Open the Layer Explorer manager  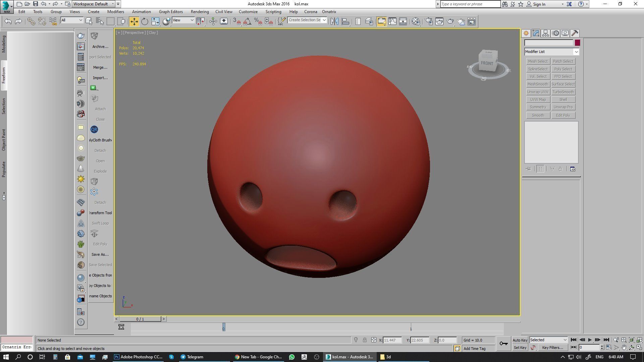(x=369, y=21)
